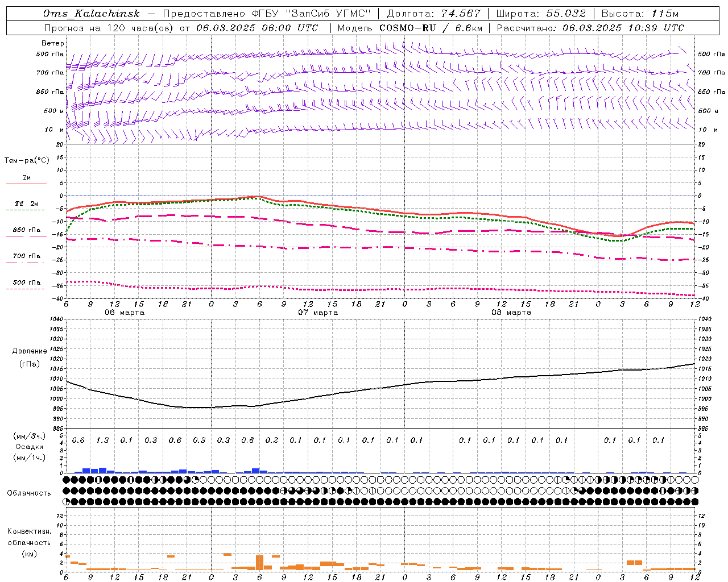Image resolution: width=728 pixels, height=582 pixels.
Task: Click the Ветер panel label
Action: pyautogui.click(x=53, y=43)
